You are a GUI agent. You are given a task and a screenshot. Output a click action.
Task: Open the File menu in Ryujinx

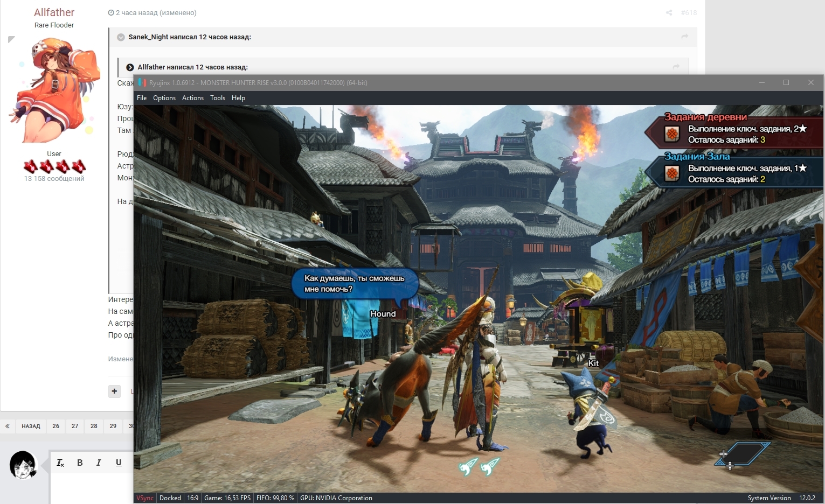[142, 98]
